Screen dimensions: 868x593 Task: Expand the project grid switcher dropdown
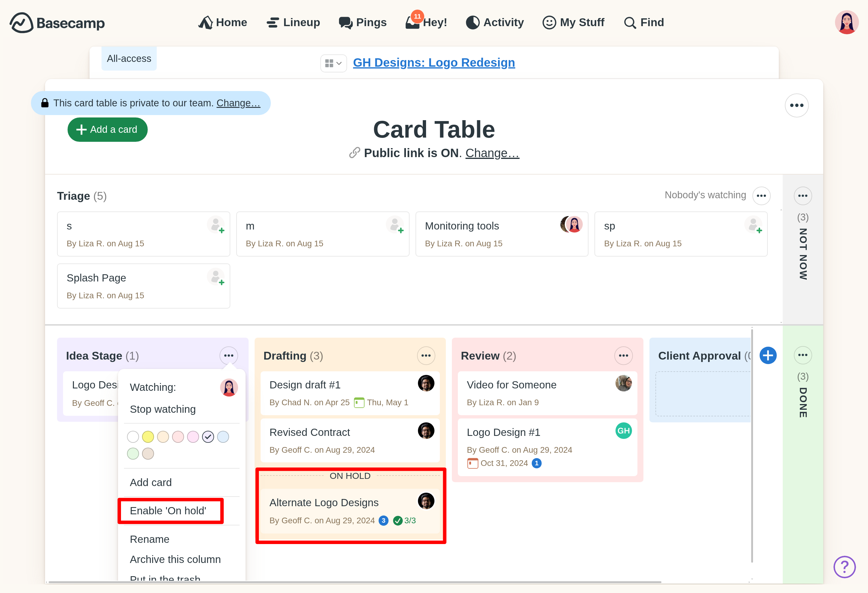(x=333, y=63)
